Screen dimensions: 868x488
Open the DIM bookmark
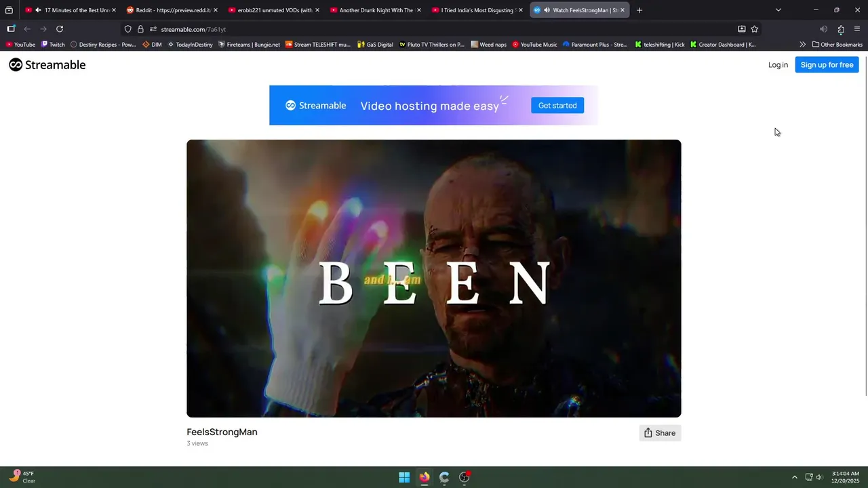click(152, 45)
